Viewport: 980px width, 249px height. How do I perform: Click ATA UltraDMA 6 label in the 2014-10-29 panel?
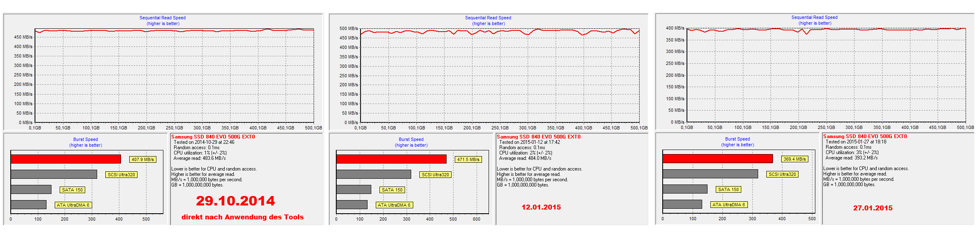pyautogui.click(x=73, y=205)
